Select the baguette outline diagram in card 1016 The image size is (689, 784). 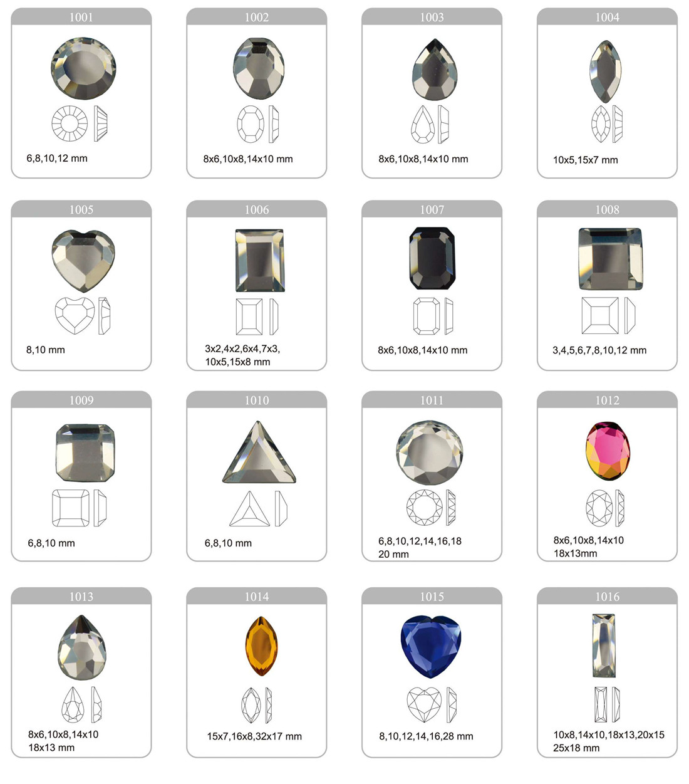tap(601, 704)
